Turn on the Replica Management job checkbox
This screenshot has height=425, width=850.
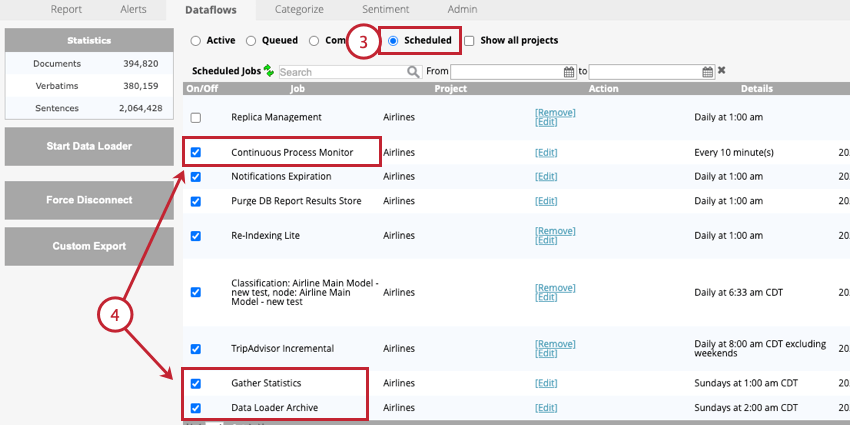196,118
